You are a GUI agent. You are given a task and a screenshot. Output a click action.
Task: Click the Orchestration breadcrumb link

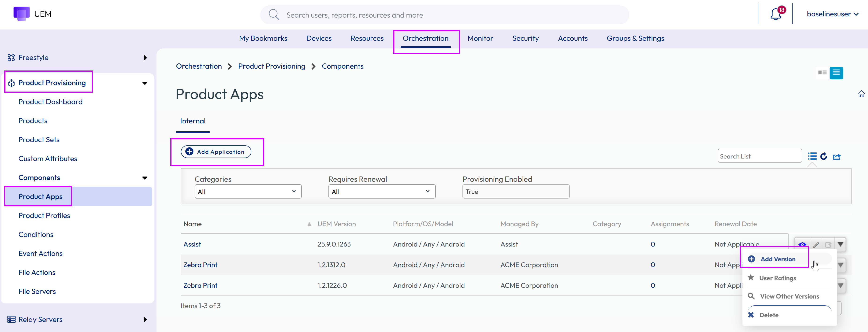(x=199, y=66)
